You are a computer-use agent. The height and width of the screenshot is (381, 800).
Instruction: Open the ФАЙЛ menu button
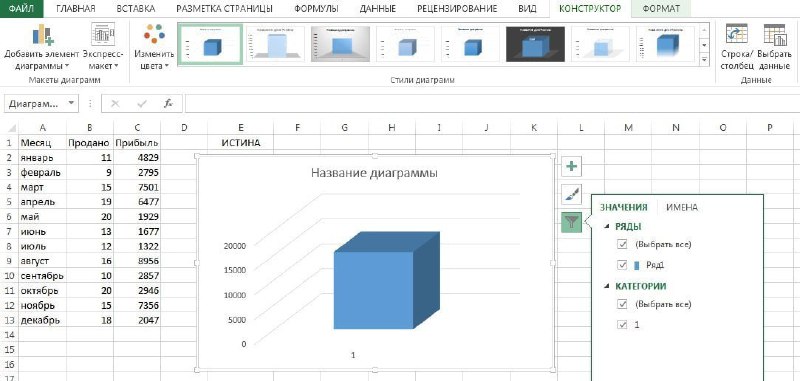tap(21, 9)
